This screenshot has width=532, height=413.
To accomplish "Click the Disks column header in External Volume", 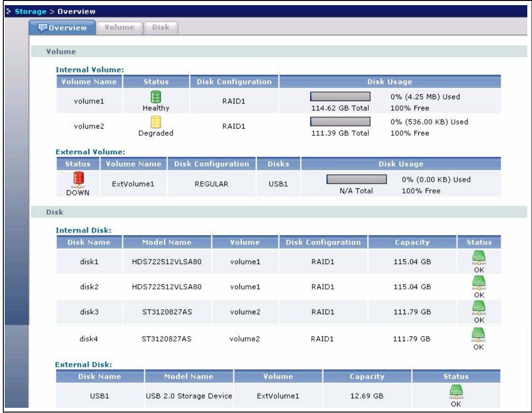I will (278, 164).
